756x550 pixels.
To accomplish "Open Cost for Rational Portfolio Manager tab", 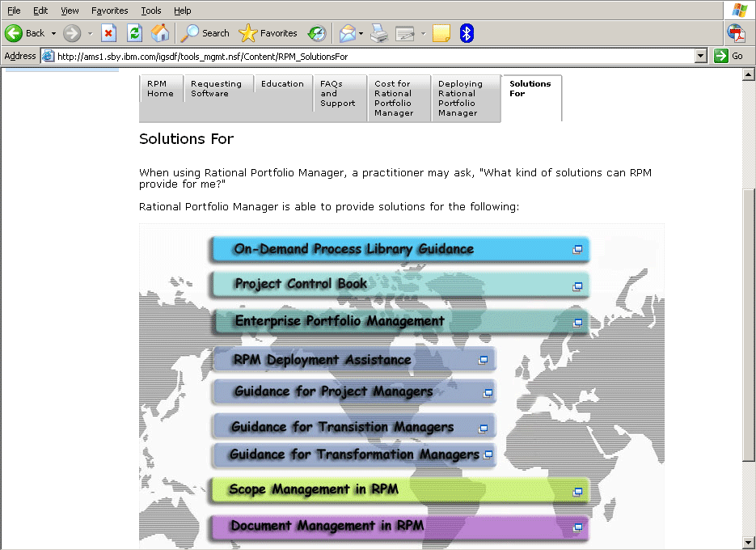I will tap(399, 99).
